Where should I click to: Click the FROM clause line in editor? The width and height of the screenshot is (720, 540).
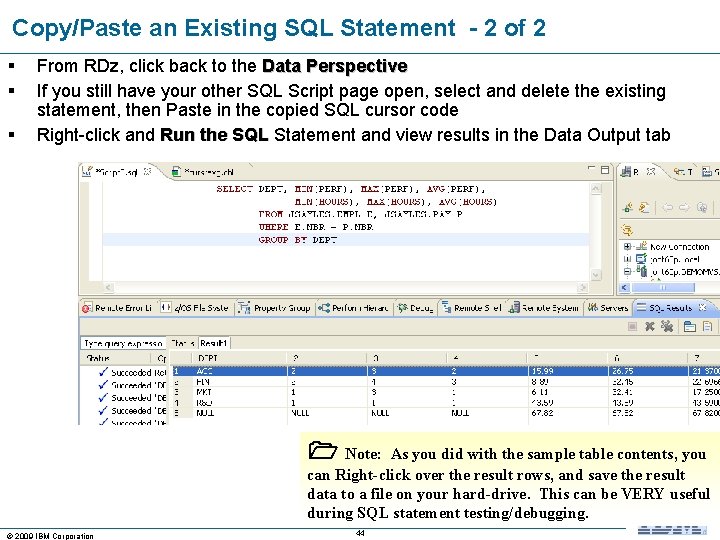(x=360, y=214)
